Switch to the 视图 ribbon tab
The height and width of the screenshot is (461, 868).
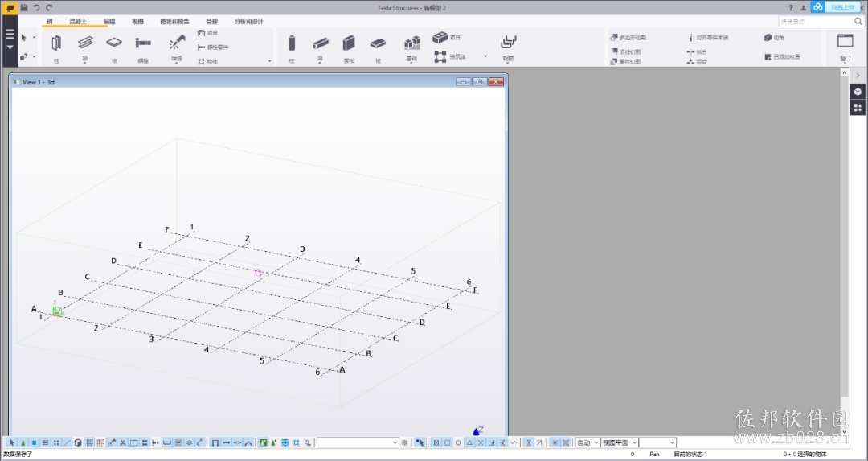click(x=138, y=22)
